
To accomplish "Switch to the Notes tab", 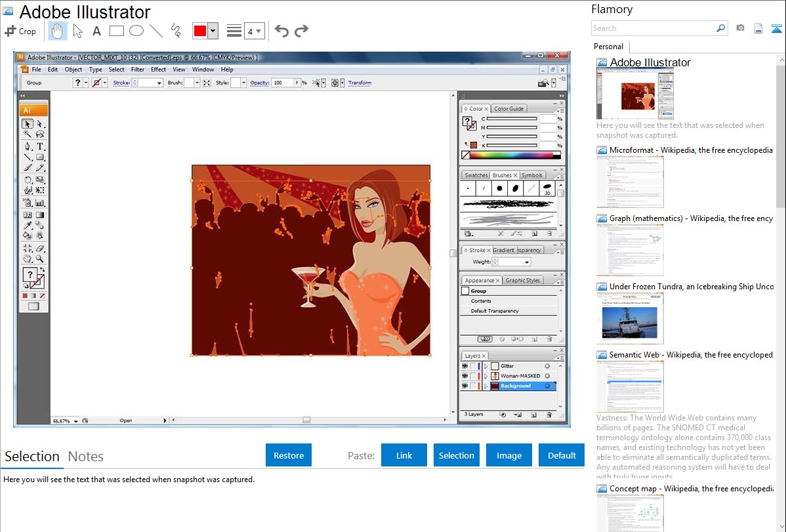I will coord(85,457).
